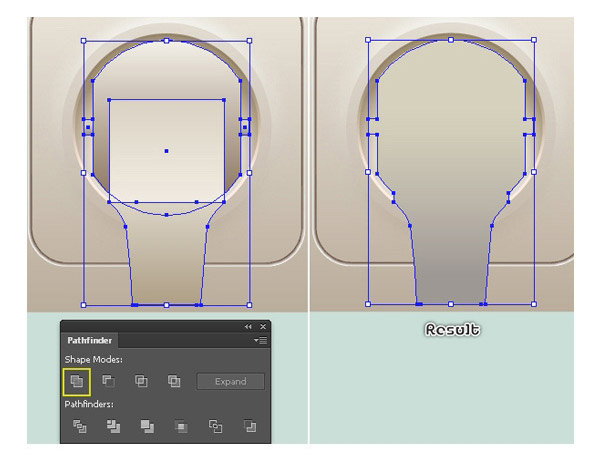This screenshot has height=460, width=600.
Task: Open the Pathfinder panel flyout menu
Action: (x=261, y=340)
